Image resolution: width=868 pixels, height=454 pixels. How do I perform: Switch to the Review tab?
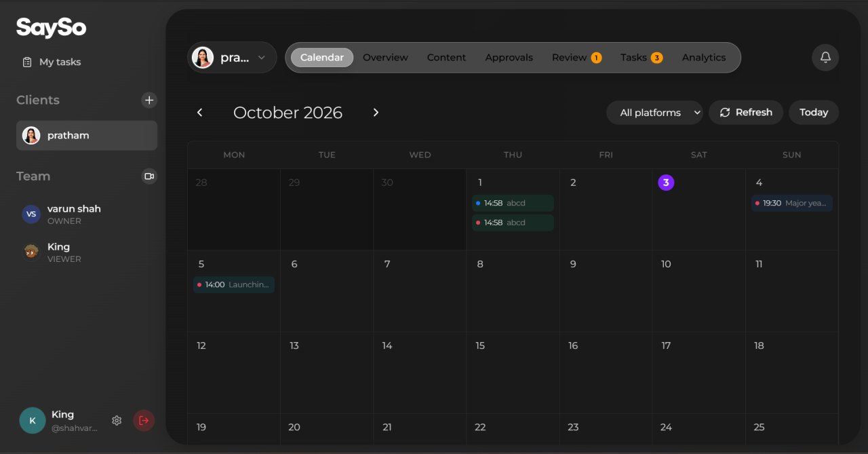click(x=576, y=58)
